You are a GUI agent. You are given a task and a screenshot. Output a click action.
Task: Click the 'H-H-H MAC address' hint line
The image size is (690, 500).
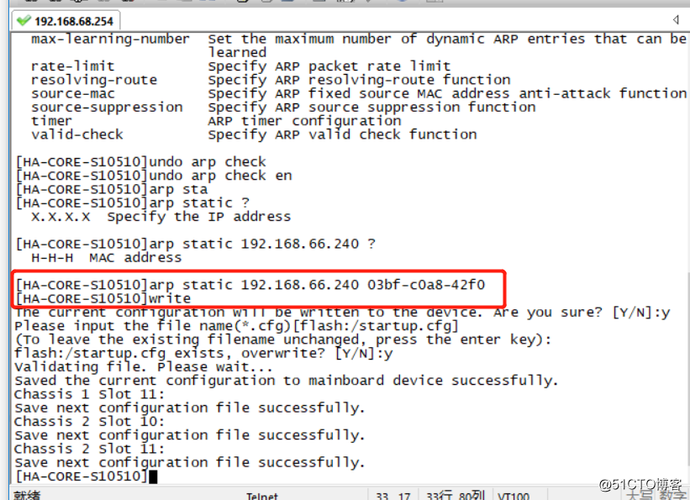pos(106,257)
